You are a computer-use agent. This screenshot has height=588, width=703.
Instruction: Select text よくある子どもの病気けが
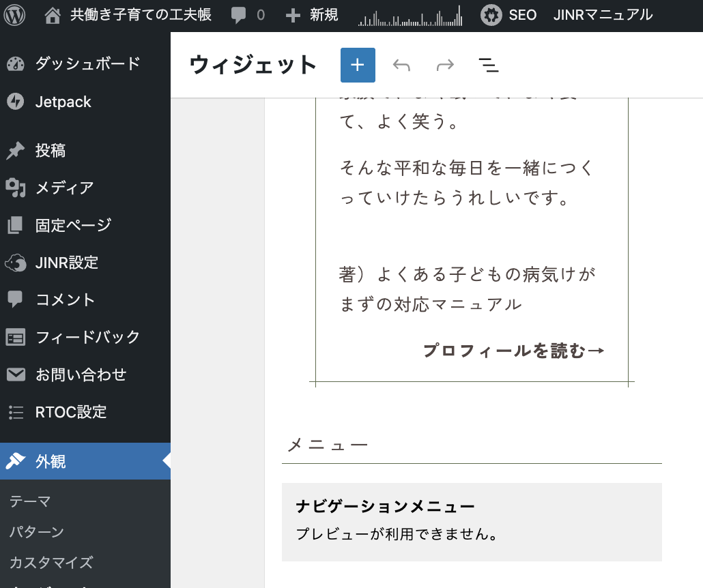tap(486, 274)
